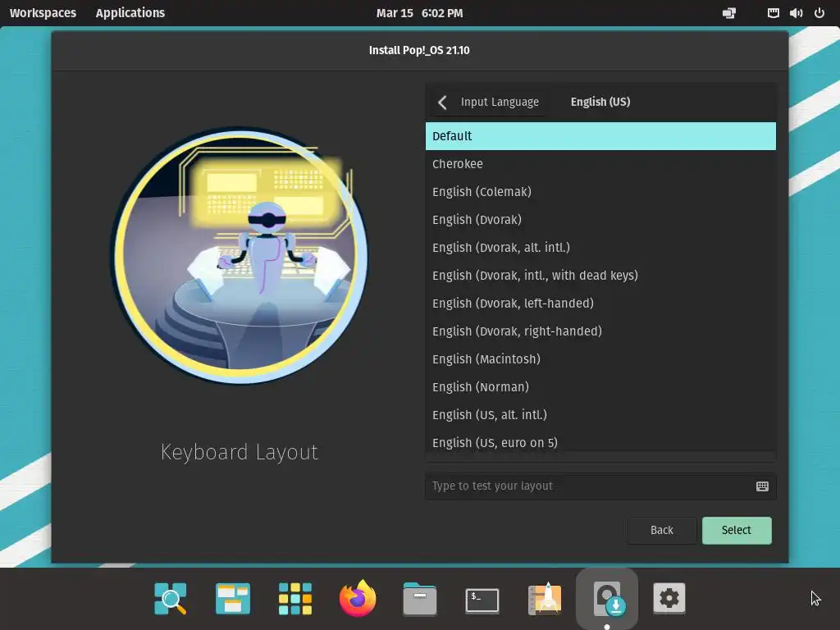Pick English (Dvorak, intl., with dead keys)
This screenshot has height=630, width=840.
pos(600,276)
